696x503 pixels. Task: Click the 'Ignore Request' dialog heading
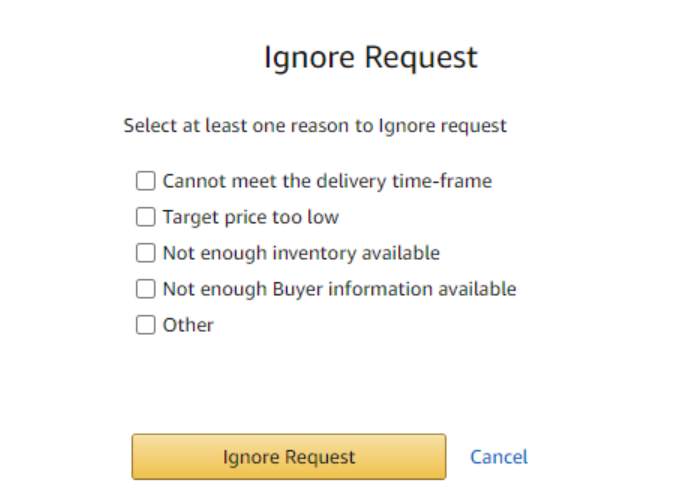(370, 57)
